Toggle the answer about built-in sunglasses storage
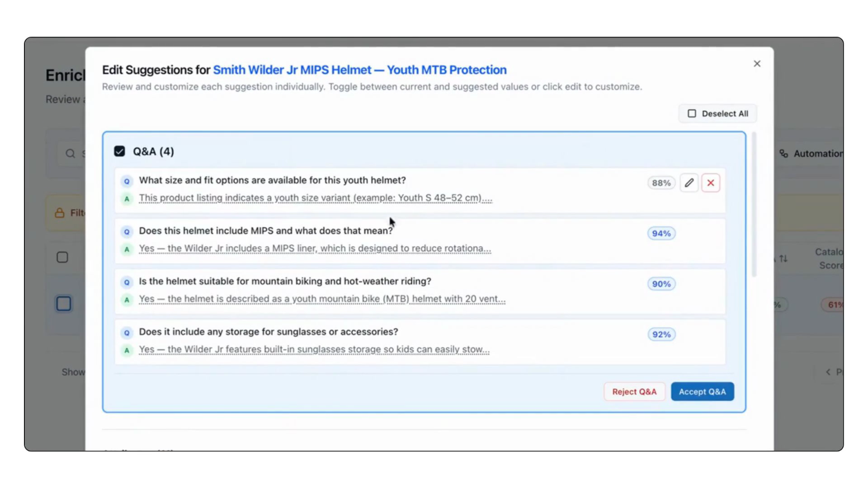This screenshot has height=488, width=868. tap(314, 350)
